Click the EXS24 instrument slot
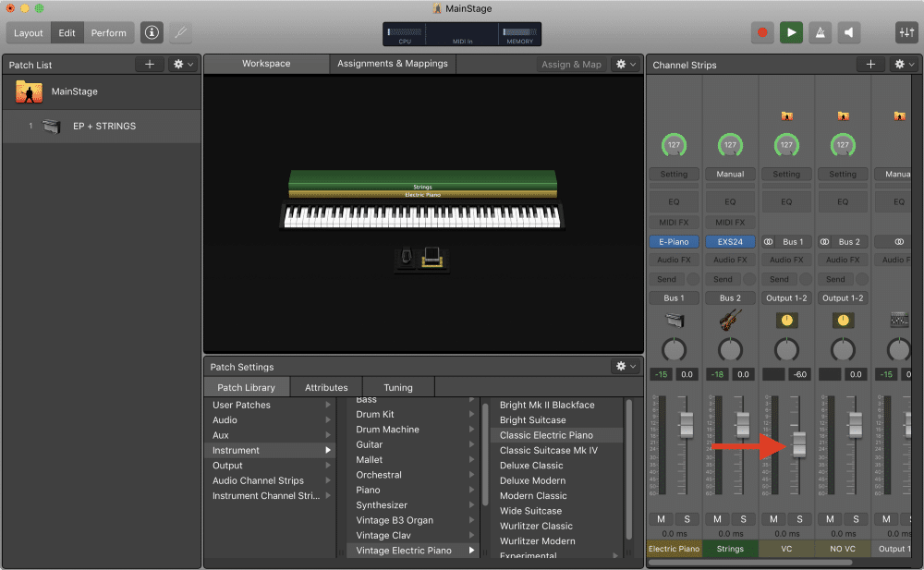 tap(730, 242)
